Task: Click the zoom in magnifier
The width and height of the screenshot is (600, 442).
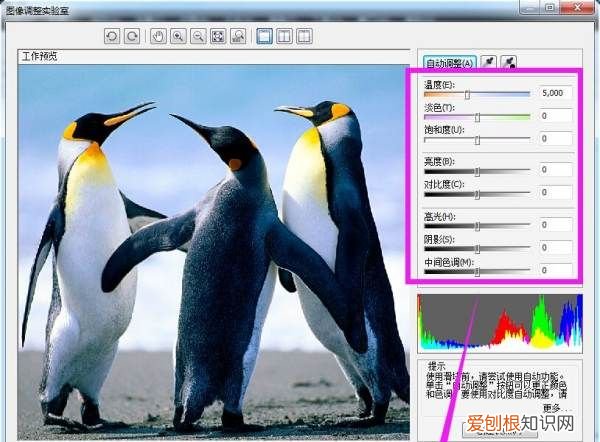Action: (179, 37)
